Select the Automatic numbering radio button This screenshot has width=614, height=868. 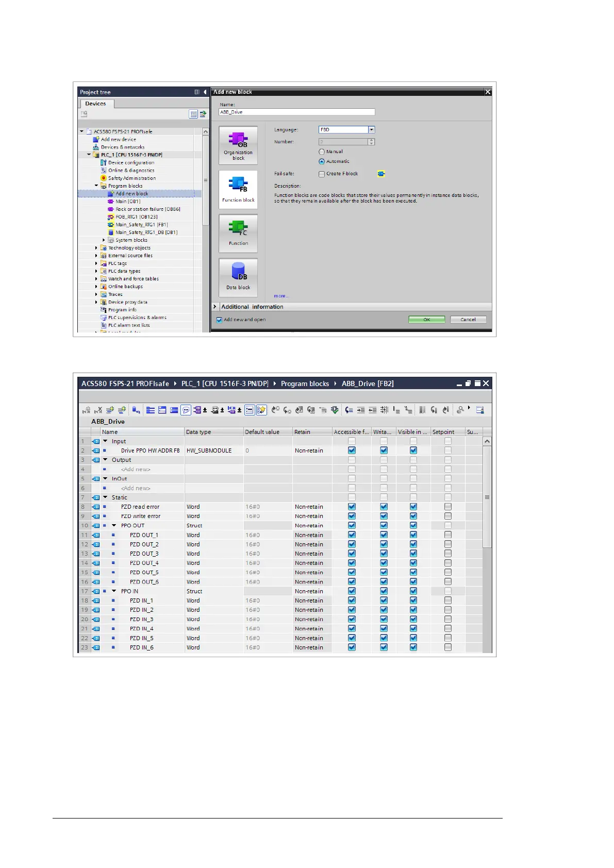click(322, 161)
